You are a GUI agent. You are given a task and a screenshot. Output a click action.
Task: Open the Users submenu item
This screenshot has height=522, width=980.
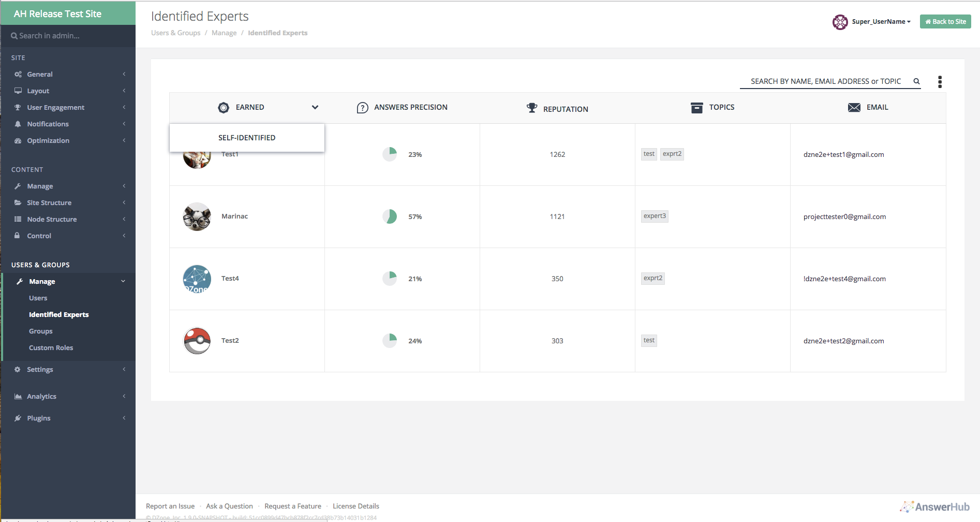tap(38, 298)
